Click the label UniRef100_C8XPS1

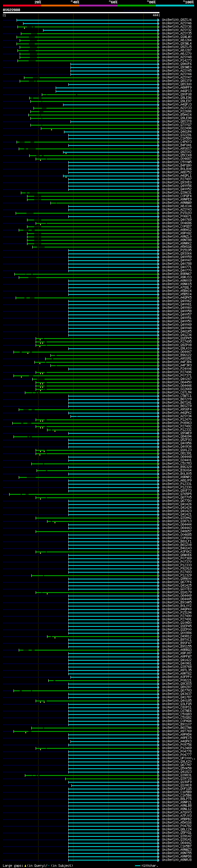tap(176, 707)
